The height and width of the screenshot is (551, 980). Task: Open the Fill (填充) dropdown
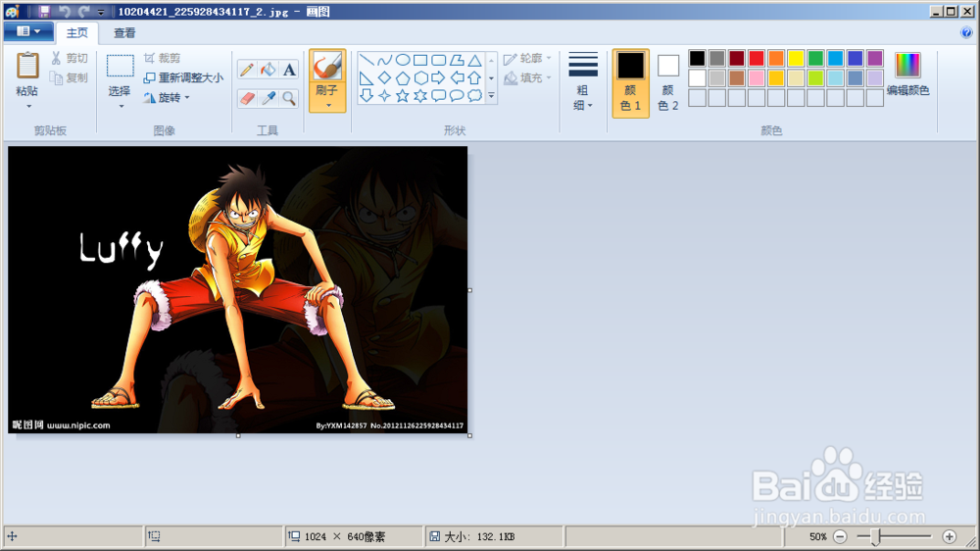coord(528,77)
